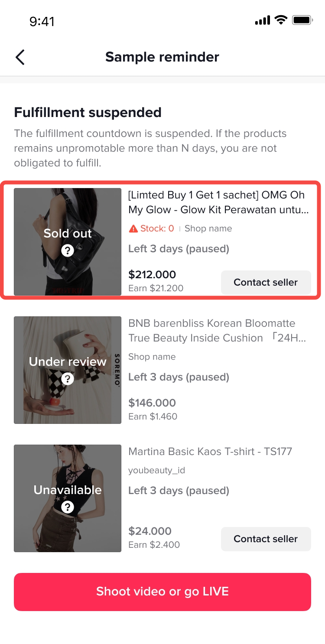Tap the cellular signal bars icon
The width and height of the screenshot is (325, 644).
tap(263, 20)
